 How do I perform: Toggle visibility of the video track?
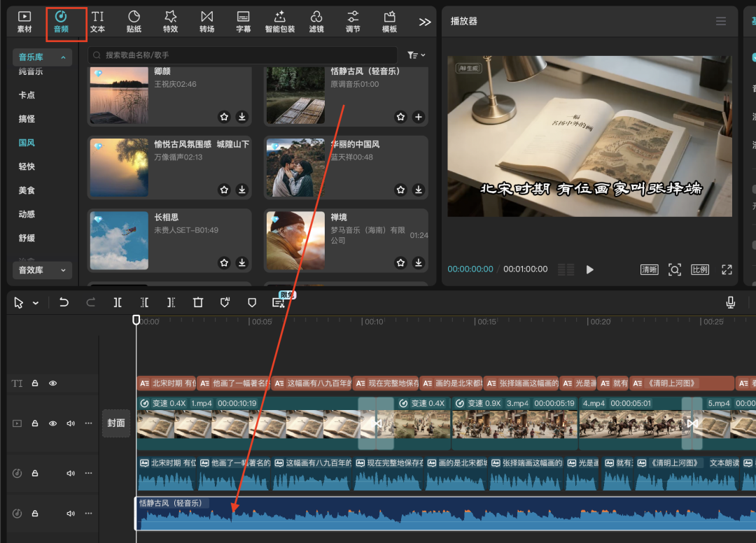52,423
